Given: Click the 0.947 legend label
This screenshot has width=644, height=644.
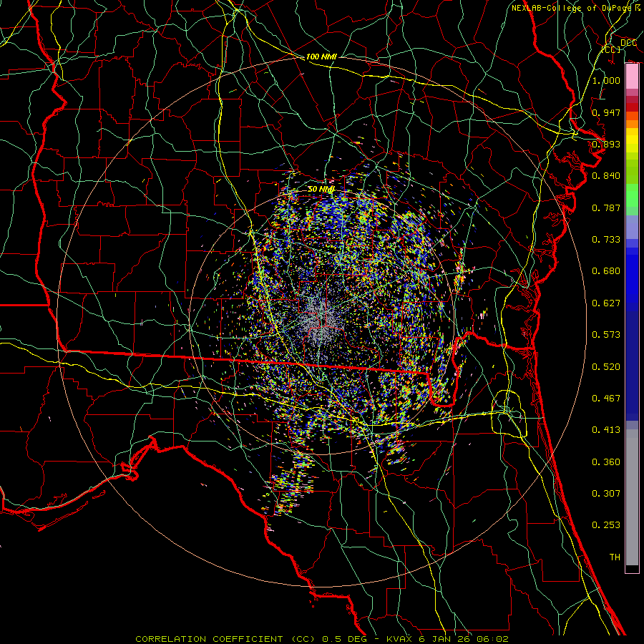Looking at the screenshot, I should pos(606,112).
